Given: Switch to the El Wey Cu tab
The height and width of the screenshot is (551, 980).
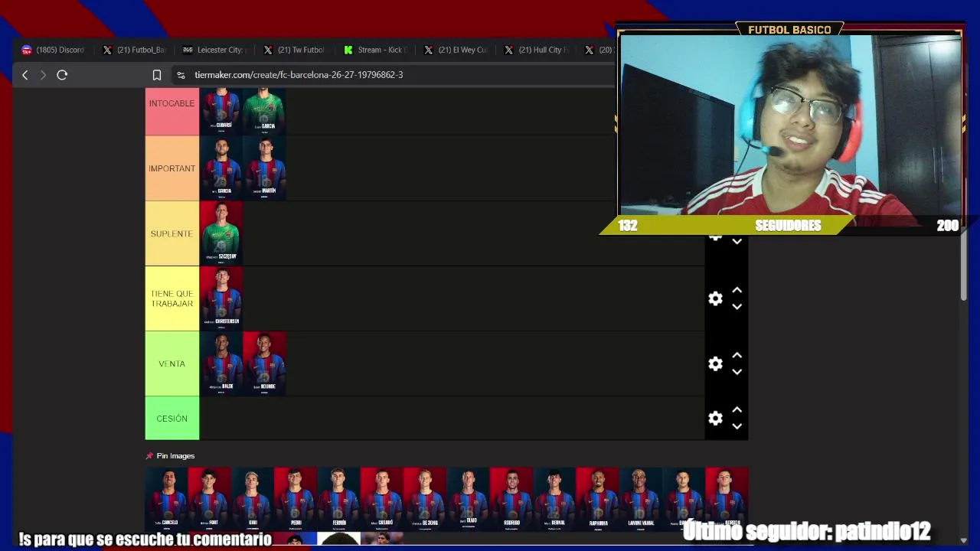Looking at the screenshot, I should pyautogui.click(x=456, y=50).
